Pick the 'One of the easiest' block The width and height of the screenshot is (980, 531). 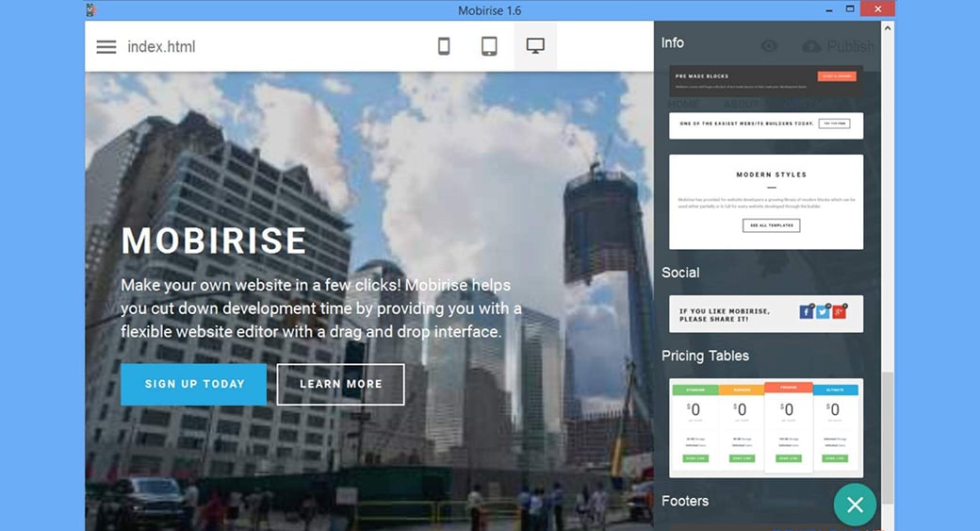click(x=765, y=124)
